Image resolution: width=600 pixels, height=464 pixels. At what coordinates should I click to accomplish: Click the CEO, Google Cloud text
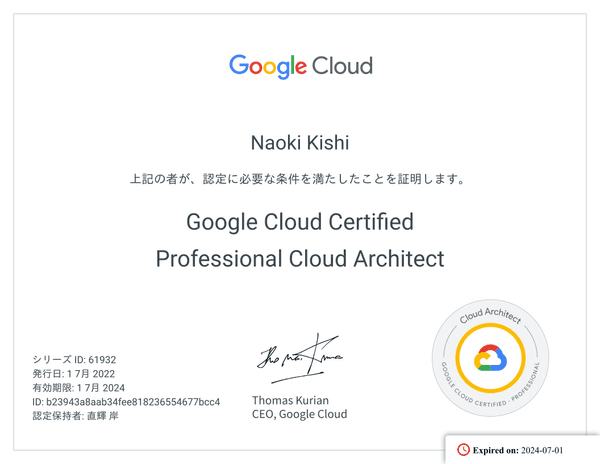click(300, 414)
